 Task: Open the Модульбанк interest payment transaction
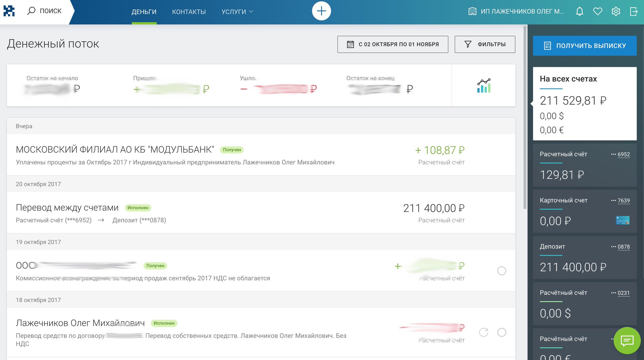(261, 155)
